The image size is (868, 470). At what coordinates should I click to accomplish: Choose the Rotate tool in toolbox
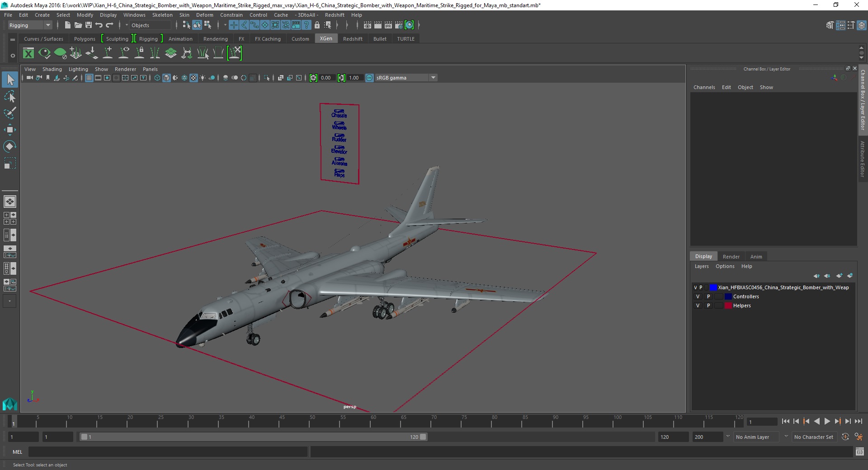tap(10, 146)
